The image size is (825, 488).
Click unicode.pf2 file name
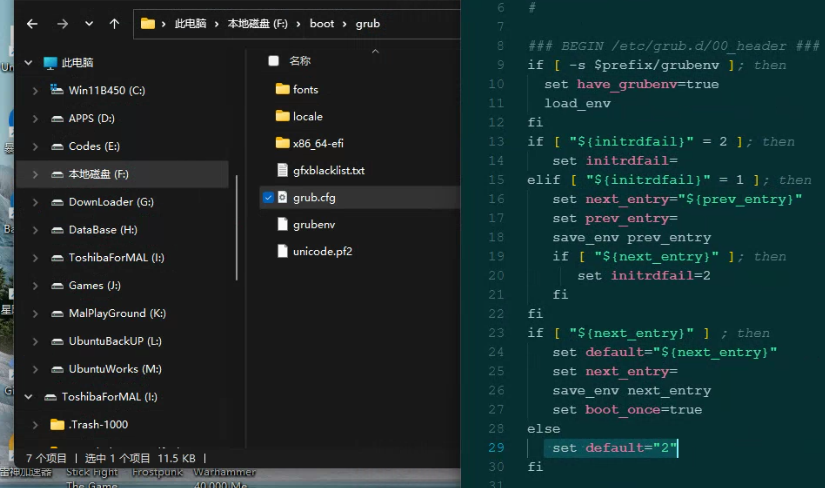point(323,252)
